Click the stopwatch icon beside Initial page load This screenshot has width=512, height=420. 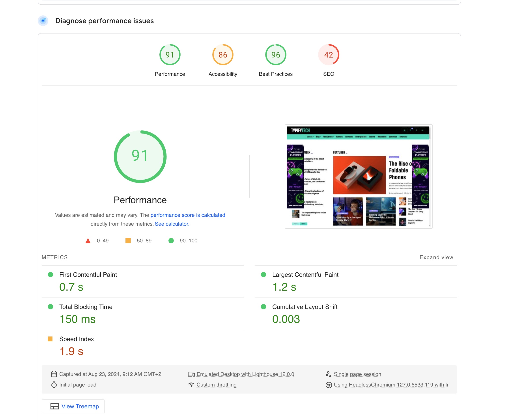pos(54,385)
